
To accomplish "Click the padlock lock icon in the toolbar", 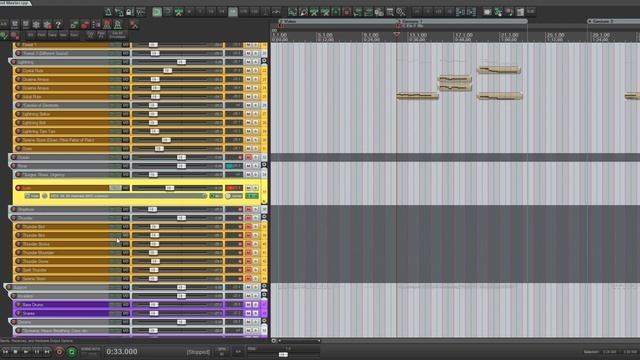I will (x=130, y=12).
